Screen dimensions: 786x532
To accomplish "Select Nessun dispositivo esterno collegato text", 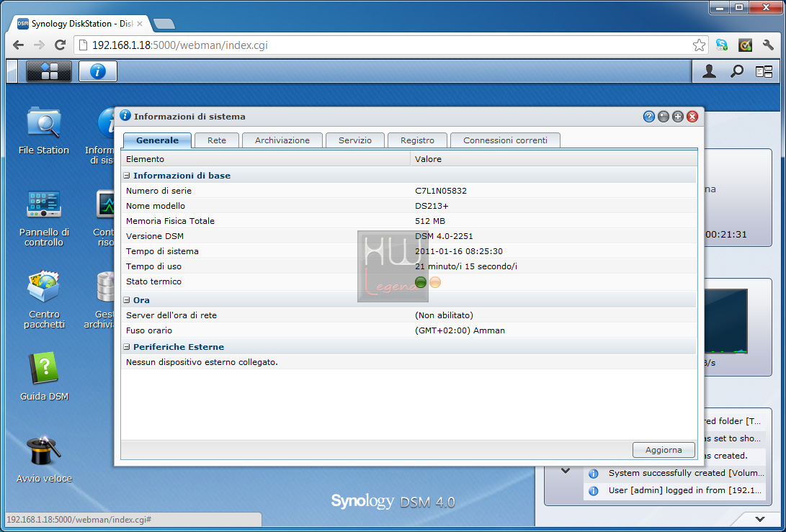I will (202, 362).
